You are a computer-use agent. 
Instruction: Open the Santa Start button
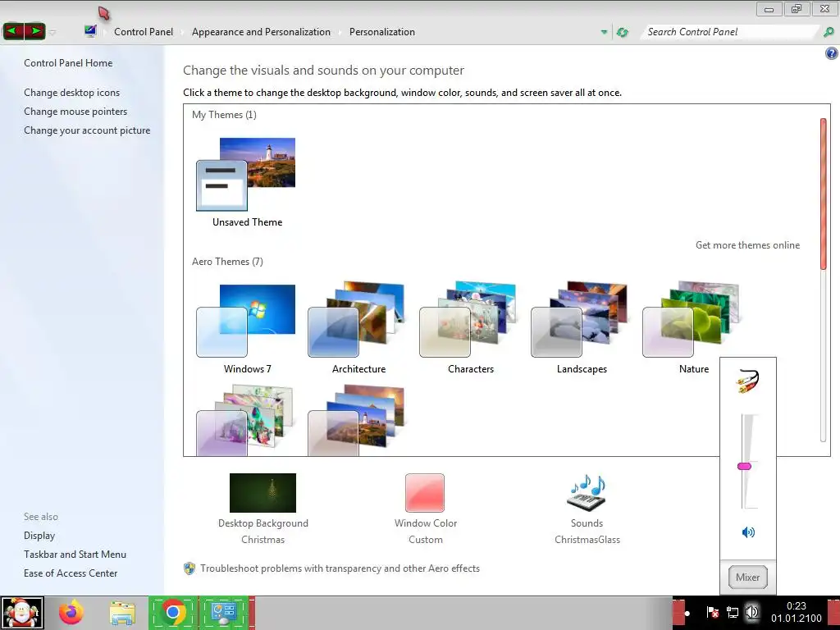(x=22, y=613)
